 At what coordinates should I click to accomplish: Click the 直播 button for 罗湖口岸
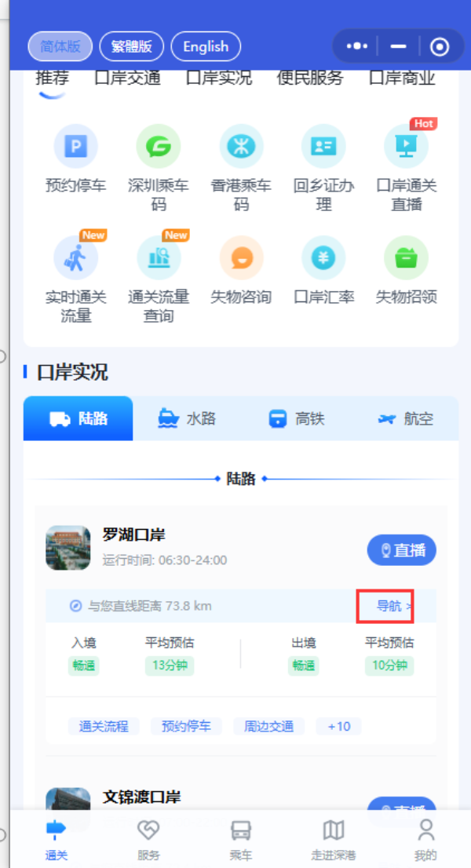pyautogui.click(x=402, y=550)
